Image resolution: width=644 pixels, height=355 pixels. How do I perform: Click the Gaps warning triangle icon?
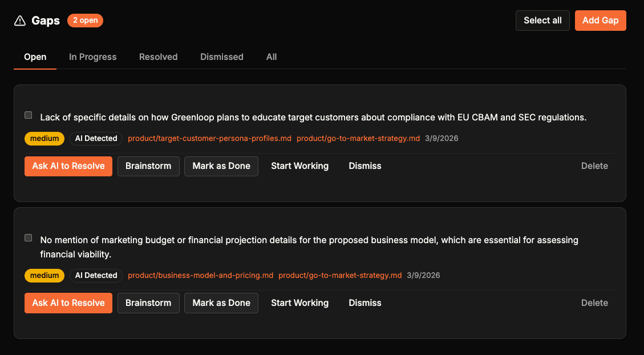[x=20, y=21]
